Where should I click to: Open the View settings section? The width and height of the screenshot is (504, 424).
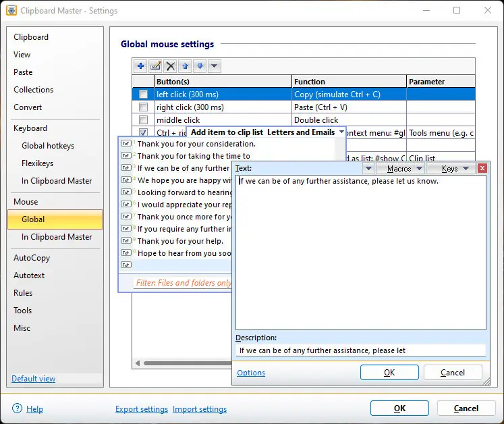coord(22,55)
